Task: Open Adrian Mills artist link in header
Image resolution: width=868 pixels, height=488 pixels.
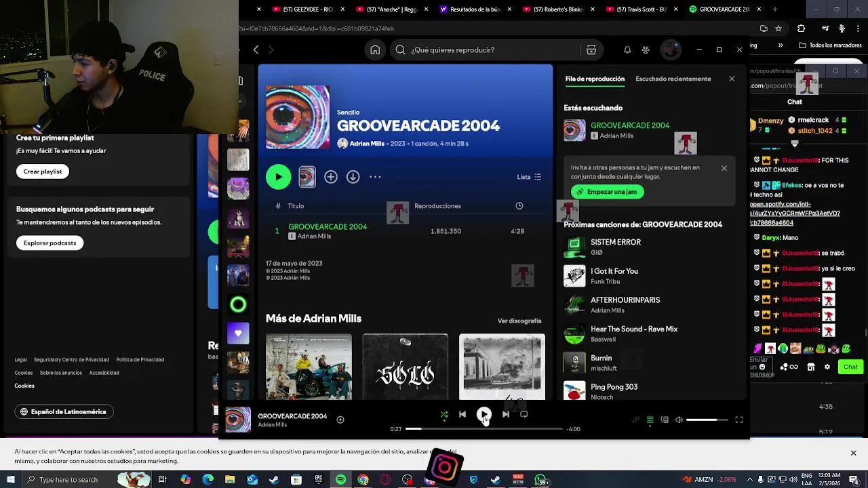Action: 367,144
